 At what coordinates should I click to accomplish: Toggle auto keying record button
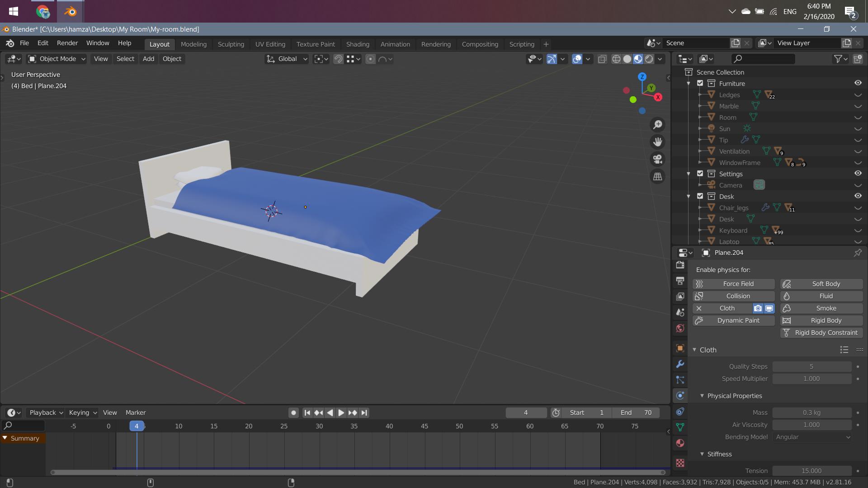(x=293, y=413)
